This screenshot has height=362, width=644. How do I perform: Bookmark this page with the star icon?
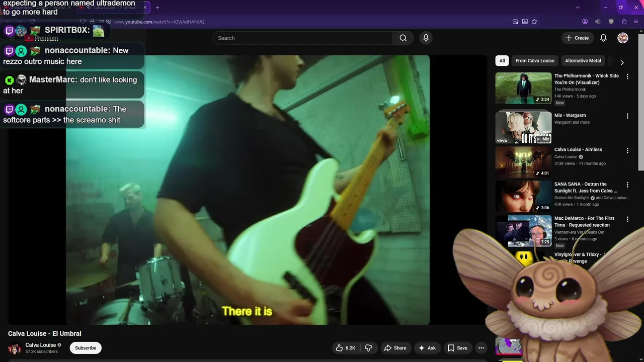click(x=534, y=22)
